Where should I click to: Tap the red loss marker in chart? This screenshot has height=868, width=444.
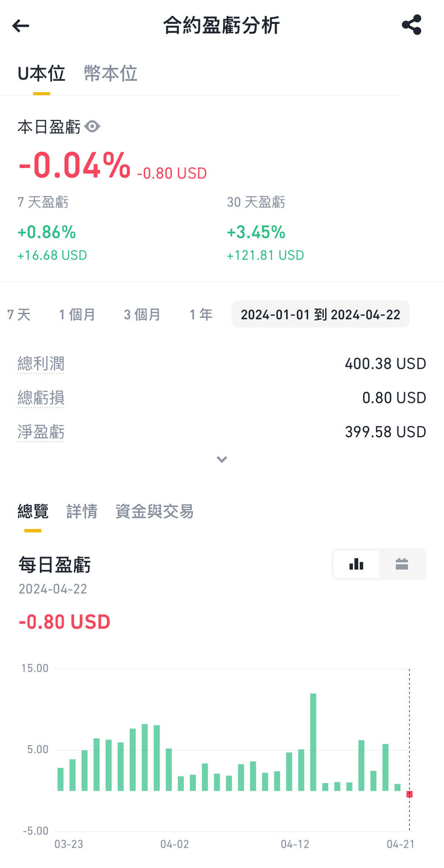coord(409,794)
